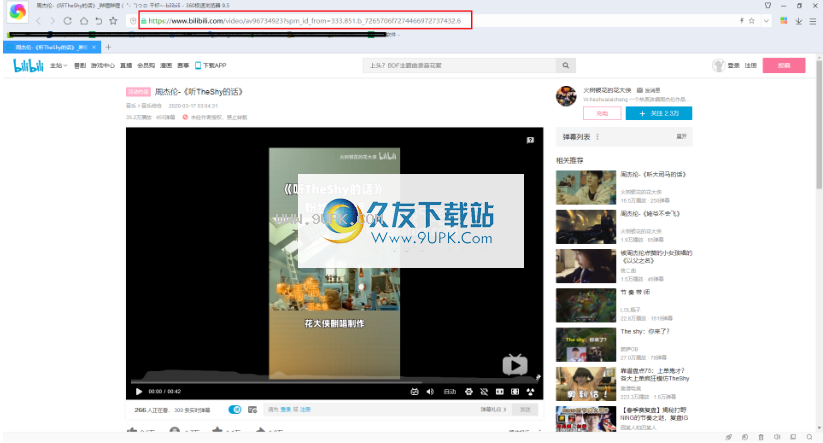Reload the page with refresh icon

coord(67,21)
